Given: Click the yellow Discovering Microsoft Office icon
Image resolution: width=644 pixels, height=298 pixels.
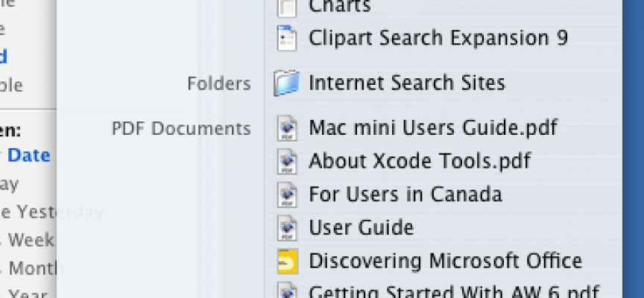Looking at the screenshot, I should [288, 261].
